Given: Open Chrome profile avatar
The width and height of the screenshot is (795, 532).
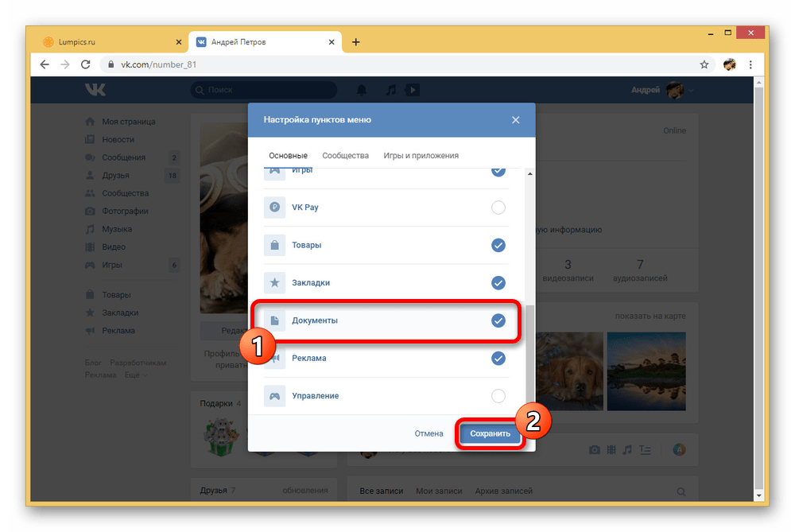Looking at the screenshot, I should [x=730, y=64].
